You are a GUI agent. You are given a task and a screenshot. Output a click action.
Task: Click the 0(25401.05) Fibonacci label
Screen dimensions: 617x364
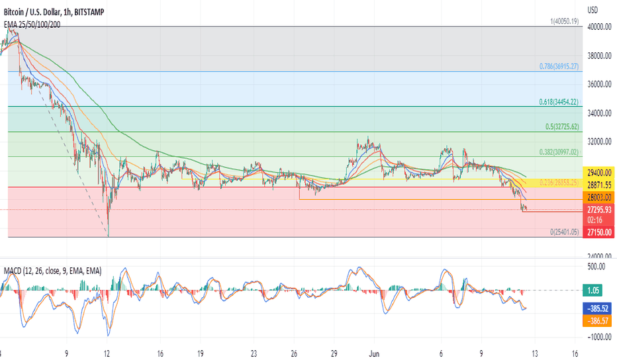tap(564, 232)
